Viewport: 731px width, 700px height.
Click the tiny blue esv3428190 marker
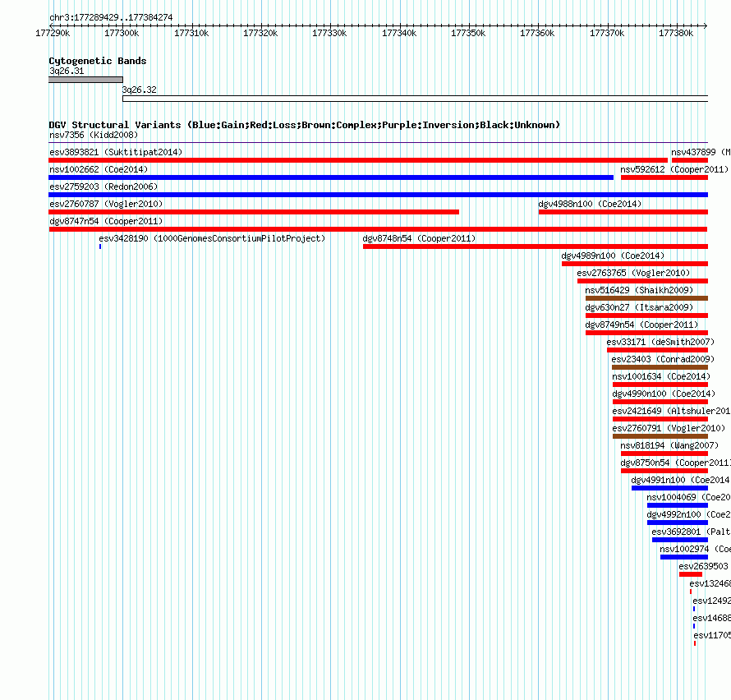(100, 246)
